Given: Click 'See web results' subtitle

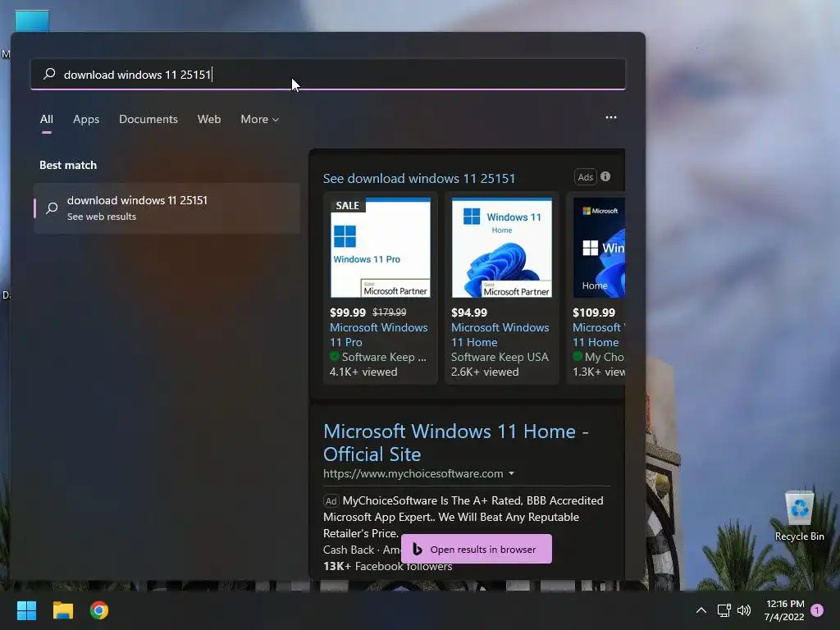Looking at the screenshot, I should pyautogui.click(x=101, y=217).
